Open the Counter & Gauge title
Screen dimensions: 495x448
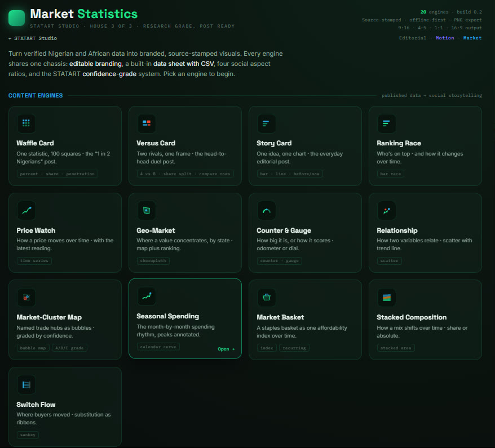[284, 230]
